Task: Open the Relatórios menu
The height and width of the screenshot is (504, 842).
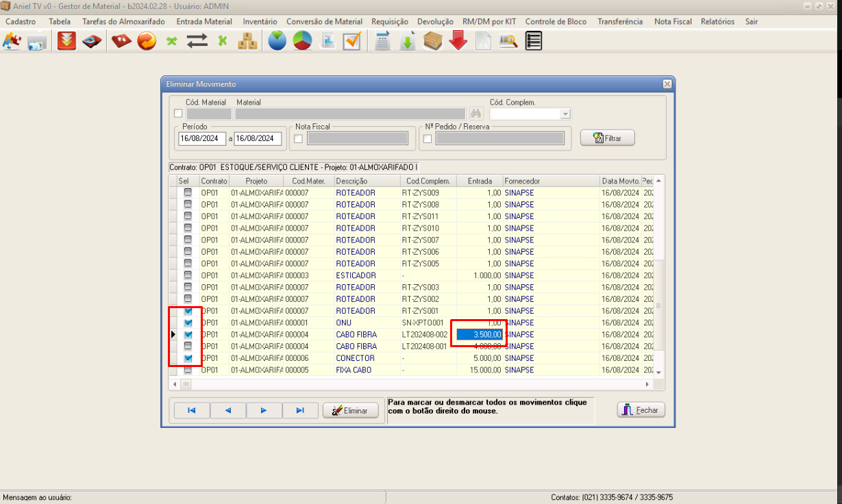Action: tap(717, 22)
